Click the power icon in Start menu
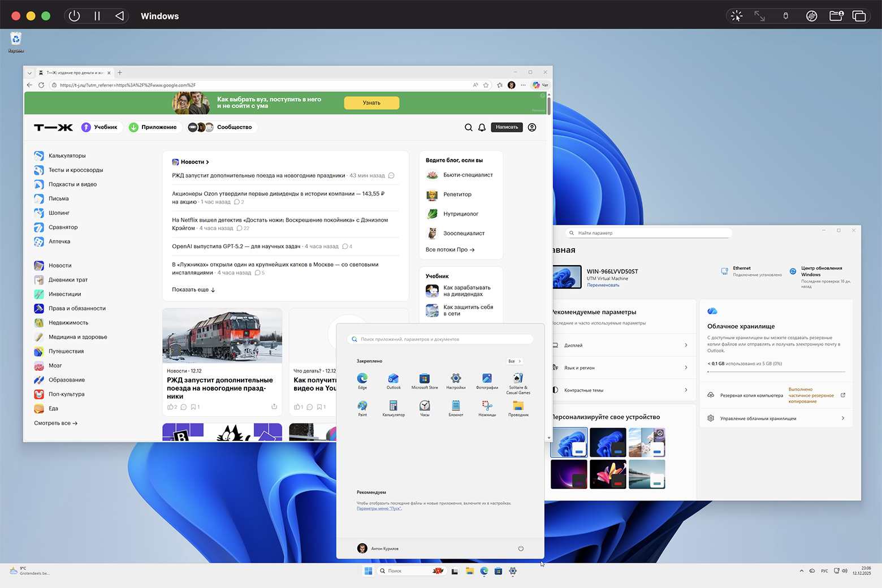Viewport: 882px width, 588px height. click(x=521, y=548)
